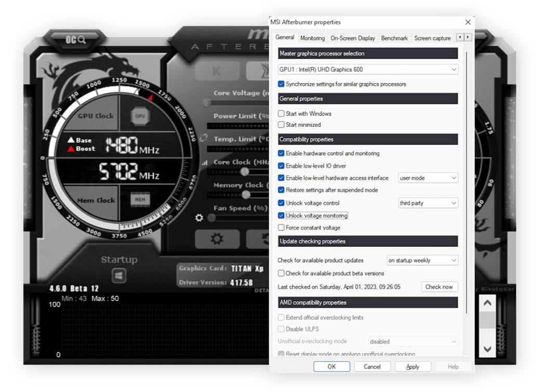541x392 pixels.
Task: Open the on startup weekly dropdown
Action: (423, 260)
